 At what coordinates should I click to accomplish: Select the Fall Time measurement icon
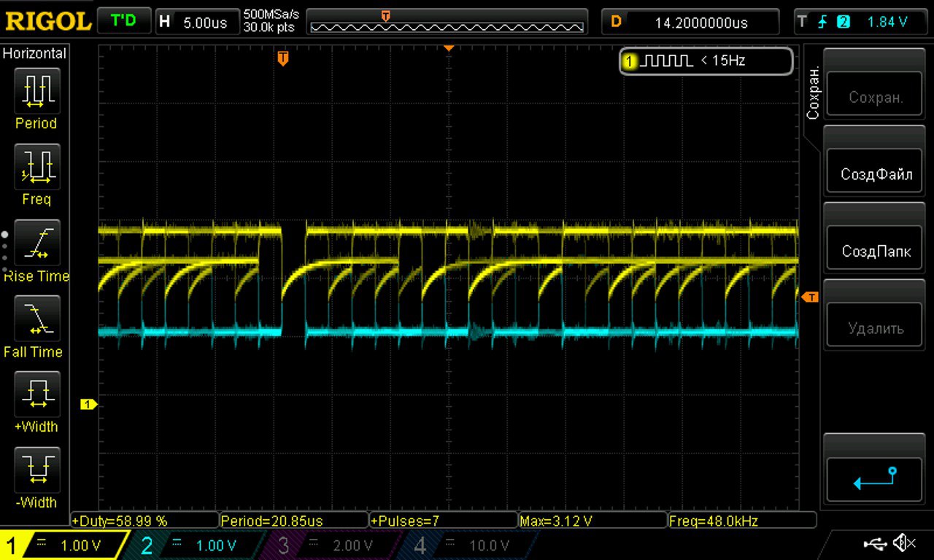pos(36,319)
